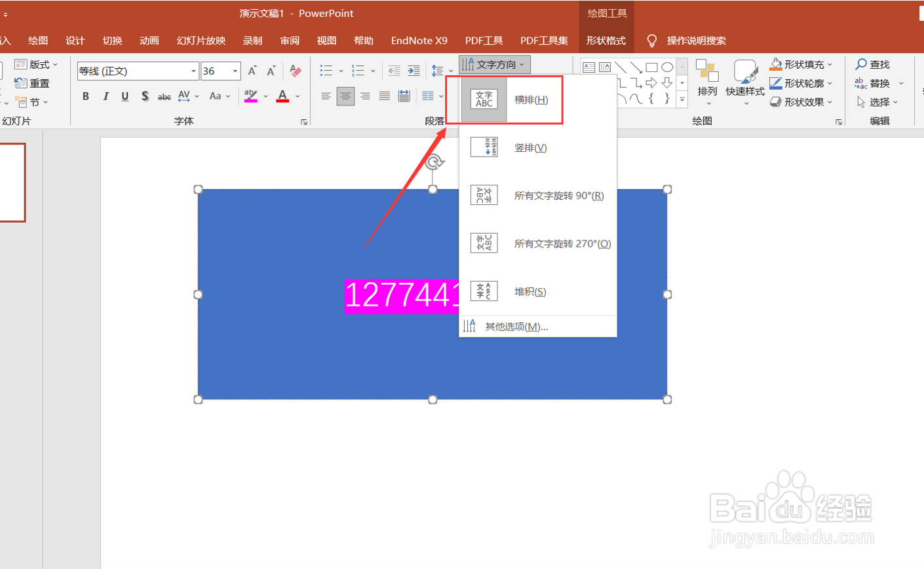Viewport: 924px width, 569px height.
Task: Open change case menu
Action: [220, 96]
